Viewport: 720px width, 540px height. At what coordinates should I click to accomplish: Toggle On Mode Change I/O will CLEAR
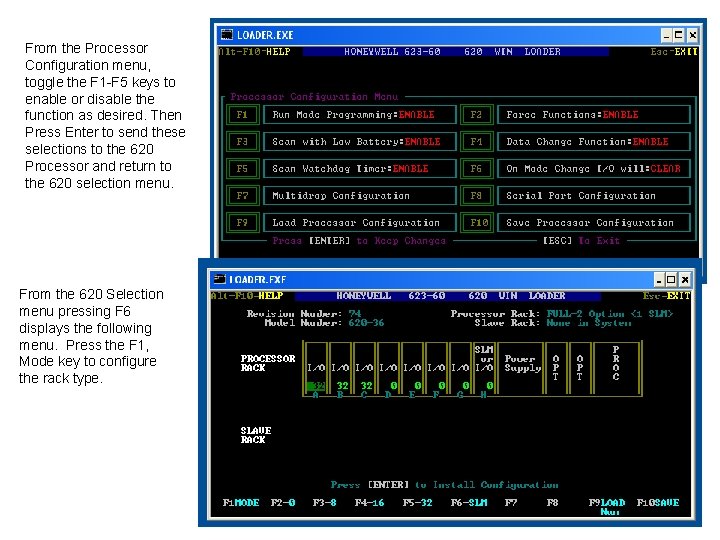594,169
